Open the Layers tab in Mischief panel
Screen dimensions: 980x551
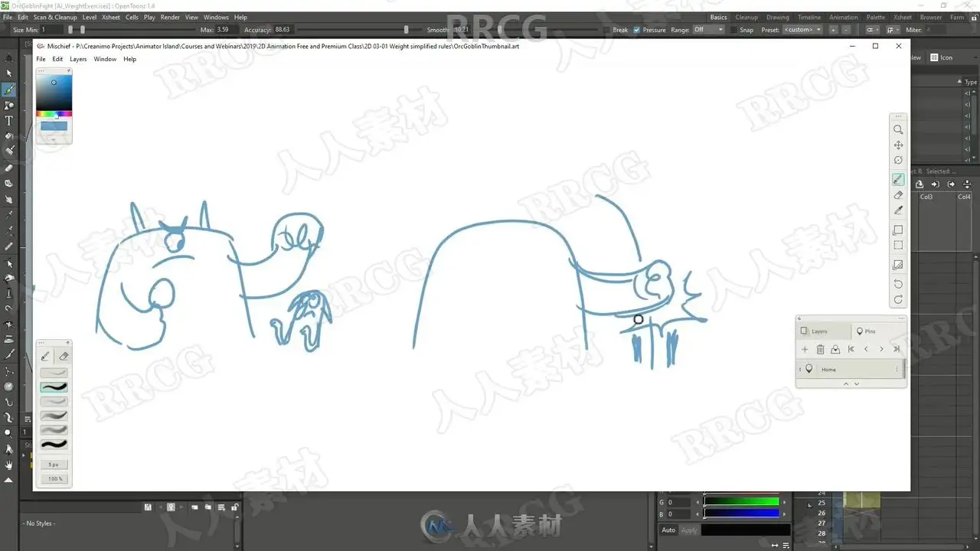pos(824,331)
